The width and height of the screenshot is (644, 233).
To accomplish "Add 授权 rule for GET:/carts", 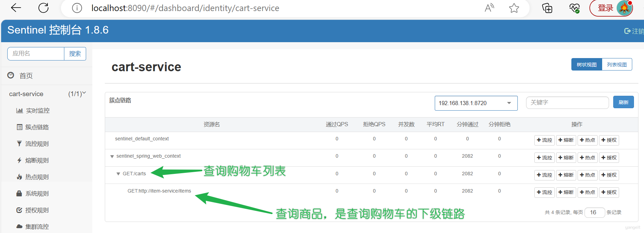I will click(x=609, y=175).
